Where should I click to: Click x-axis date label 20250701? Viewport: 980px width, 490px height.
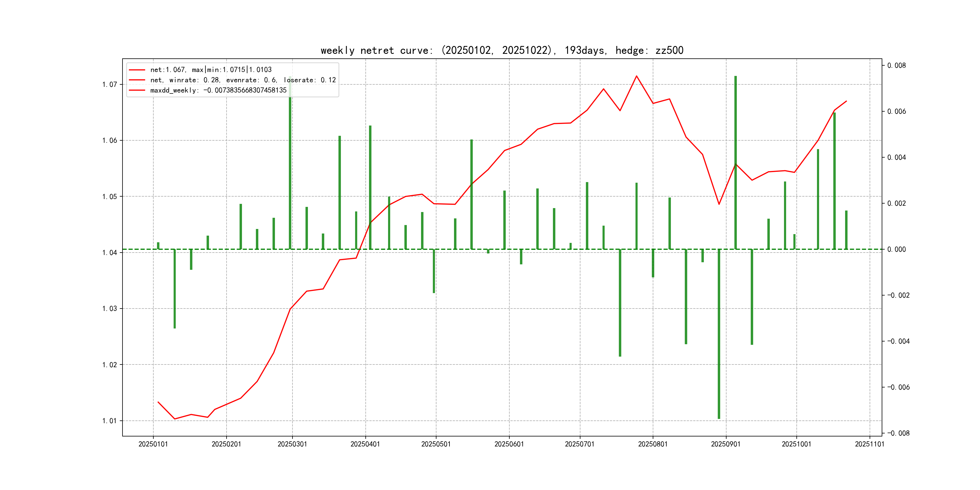pos(580,444)
